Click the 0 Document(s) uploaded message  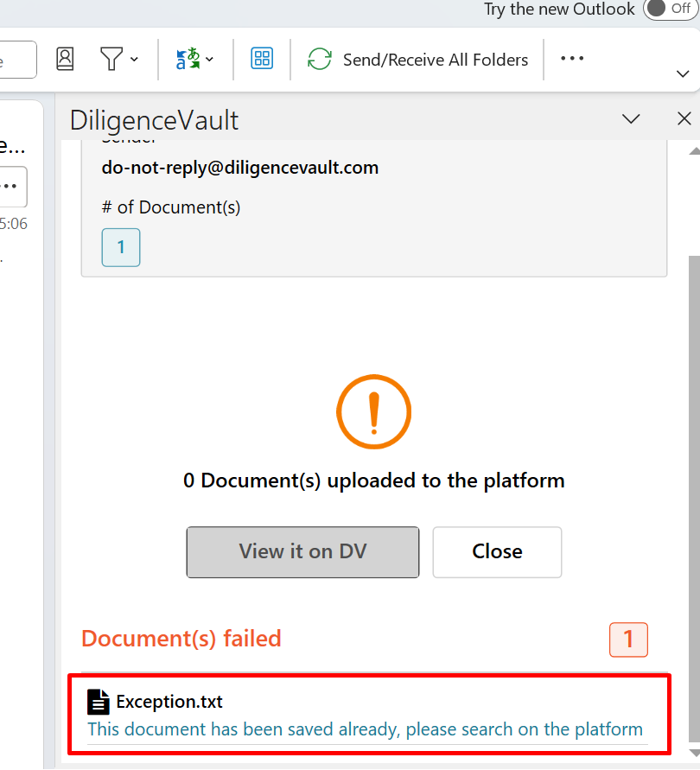coord(374,480)
